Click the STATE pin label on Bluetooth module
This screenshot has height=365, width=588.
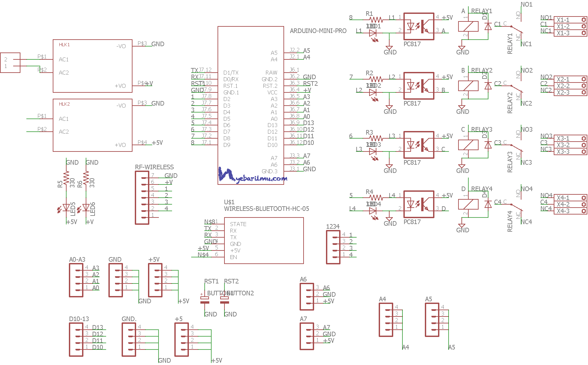[x=238, y=224]
